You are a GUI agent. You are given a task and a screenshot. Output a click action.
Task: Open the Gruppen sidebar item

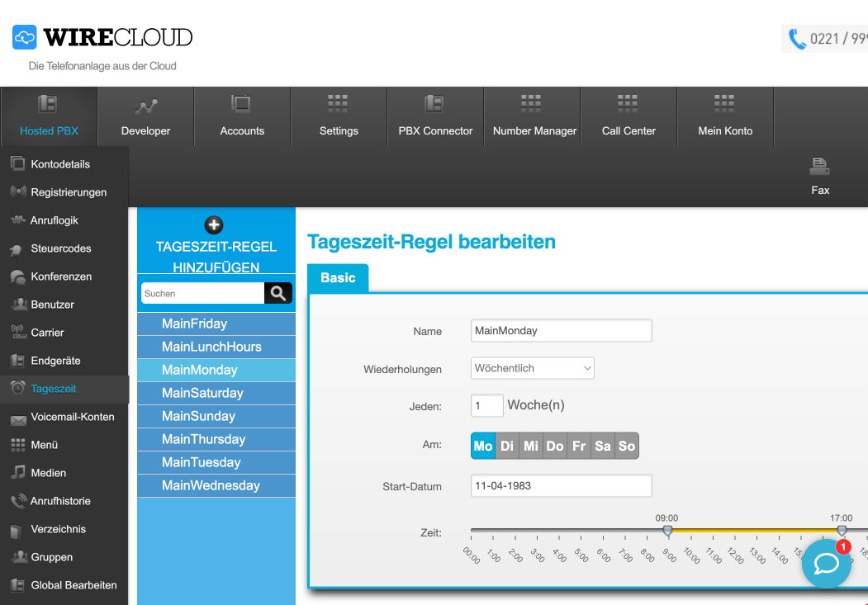(x=64, y=557)
